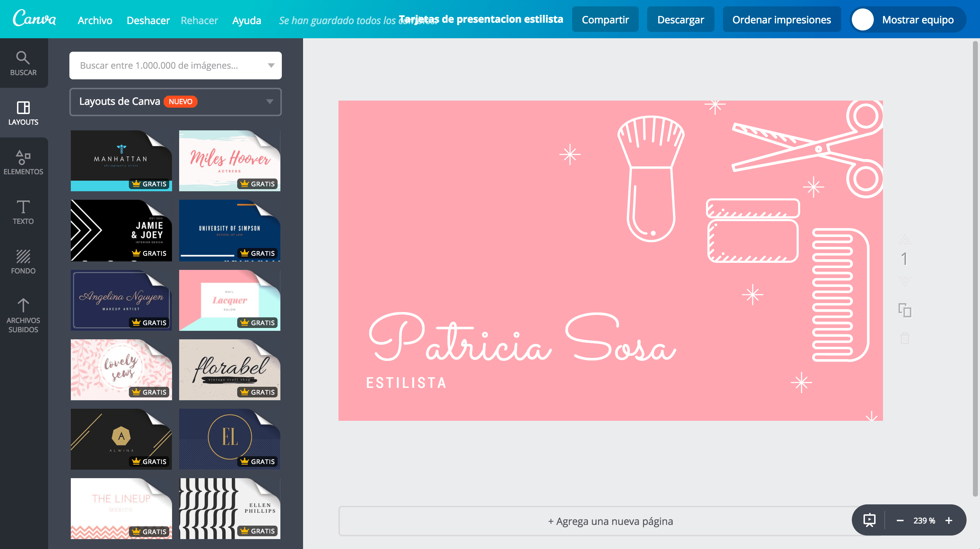980x549 pixels.
Task: Toggle the Mostrar equipo switch
Action: 862,19
